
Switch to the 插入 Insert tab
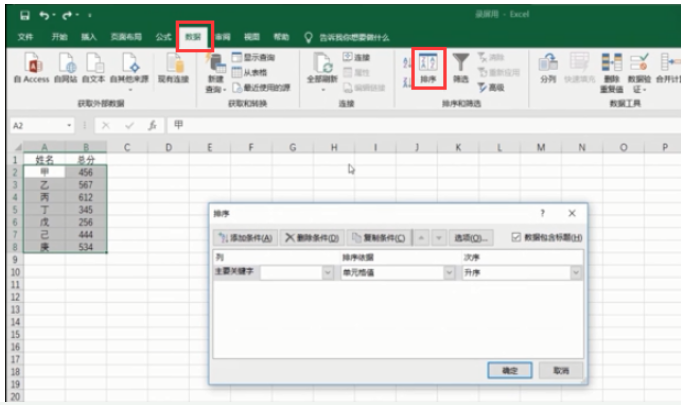[x=89, y=37]
